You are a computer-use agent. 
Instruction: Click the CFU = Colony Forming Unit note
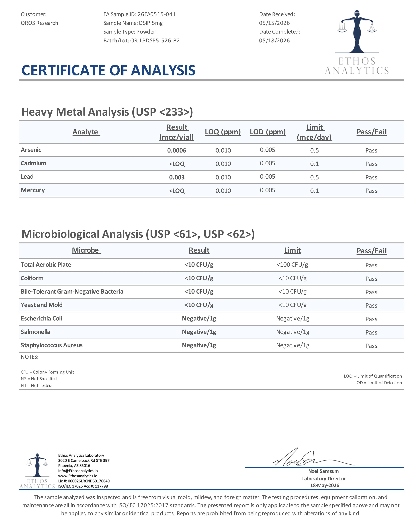(48, 372)
